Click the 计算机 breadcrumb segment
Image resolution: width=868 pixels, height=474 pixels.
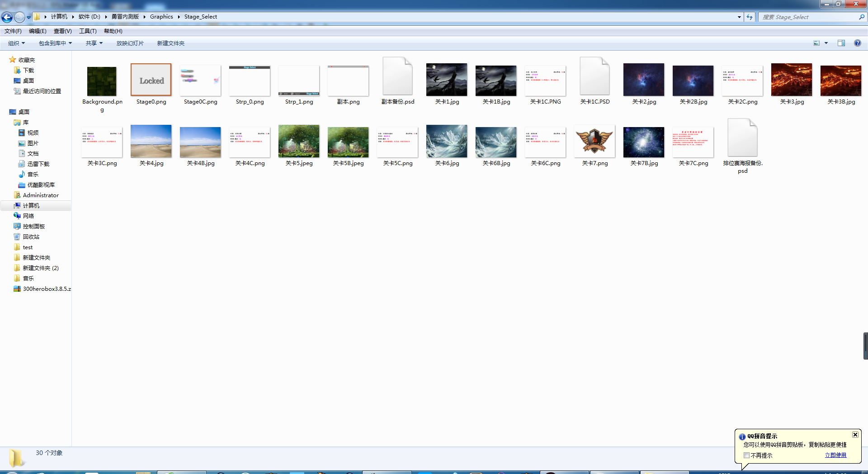59,17
